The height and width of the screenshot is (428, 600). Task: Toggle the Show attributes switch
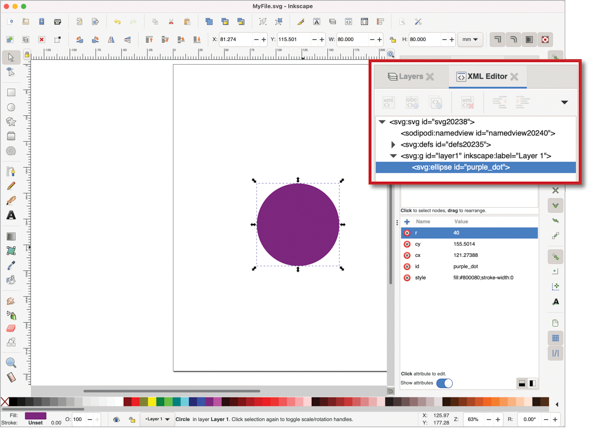pos(444,383)
